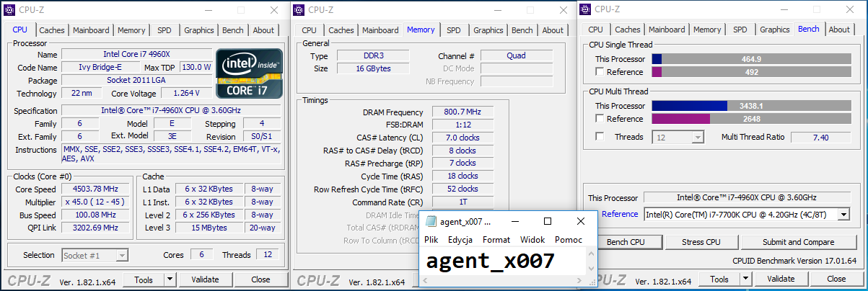The height and width of the screenshot is (291, 868).
Task: Click single thread Reference score bar 492
Action: pyautogui.click(x=751, y=72)
